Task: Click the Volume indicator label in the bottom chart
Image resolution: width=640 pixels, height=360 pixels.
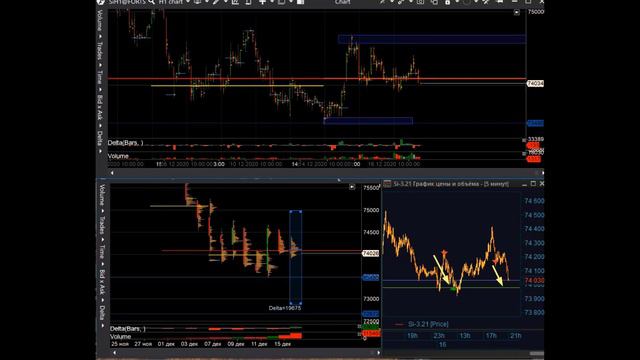Action: (120, 337)
